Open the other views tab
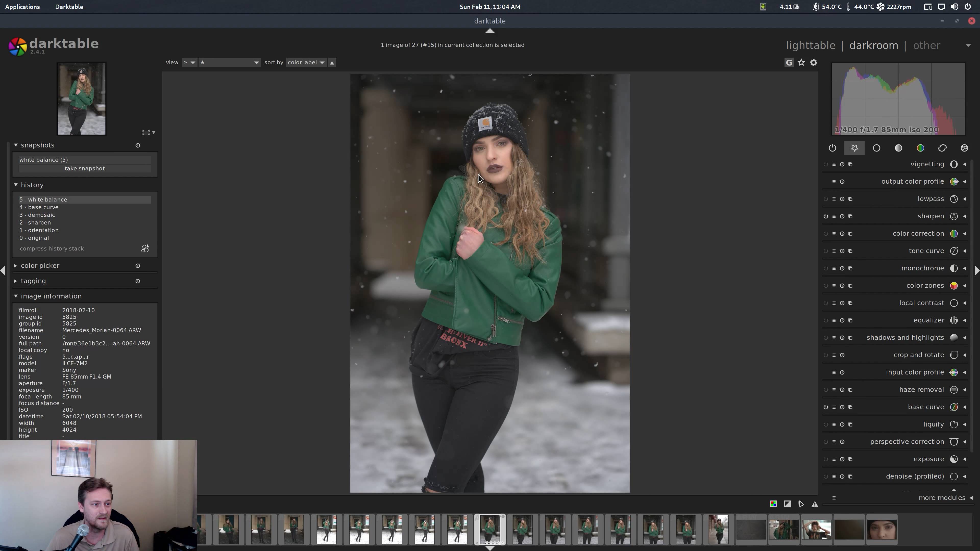The width and height of the screenshot is (980, 551). (x=926, y=46)
